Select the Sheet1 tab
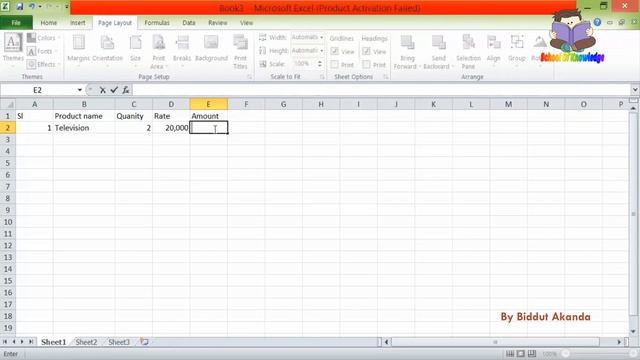Screen dimensions: 640x360 (53, 342)
